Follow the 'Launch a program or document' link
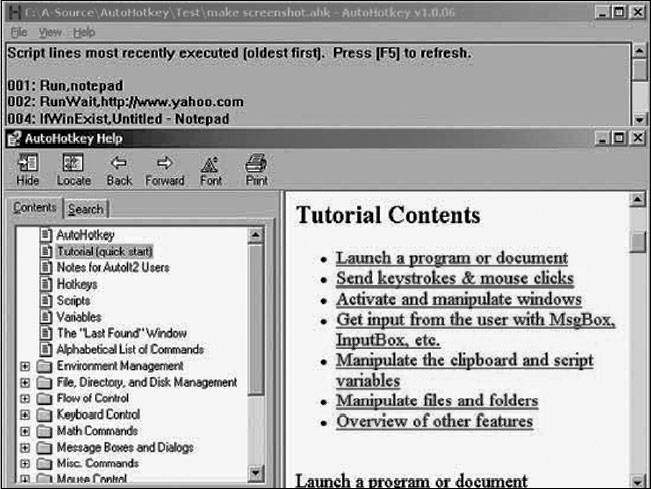 tap(451, 258)
